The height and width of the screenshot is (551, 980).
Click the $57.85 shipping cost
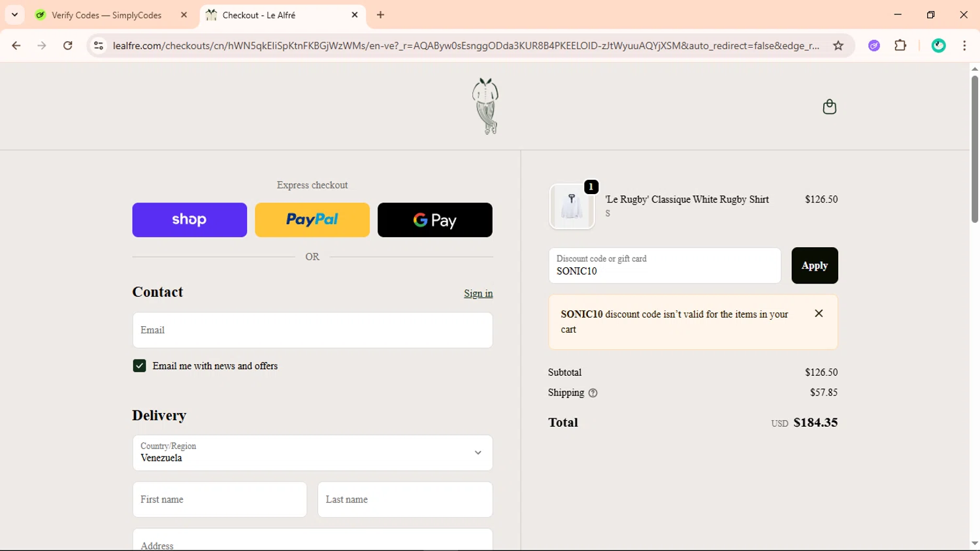pos(824,393)
